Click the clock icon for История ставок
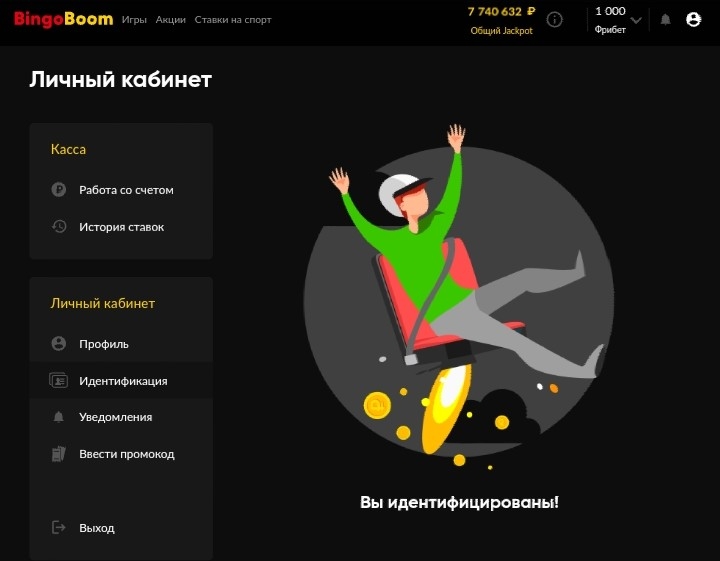 59,227
